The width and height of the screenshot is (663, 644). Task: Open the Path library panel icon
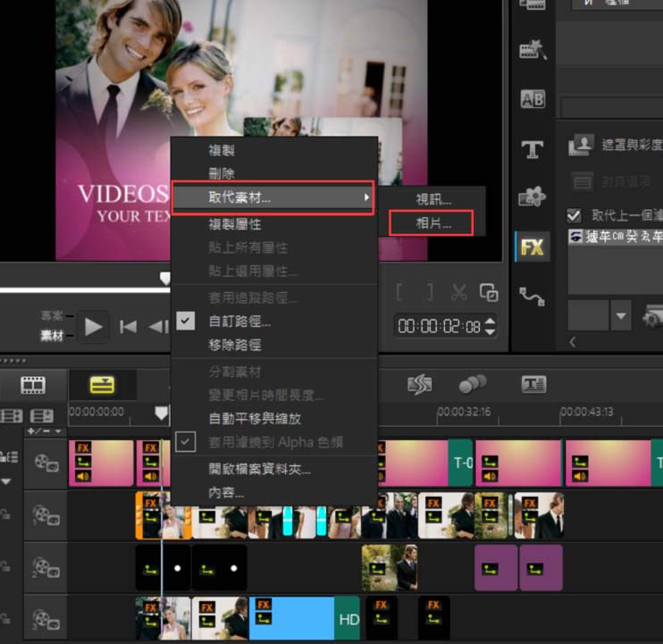[533, 296]
